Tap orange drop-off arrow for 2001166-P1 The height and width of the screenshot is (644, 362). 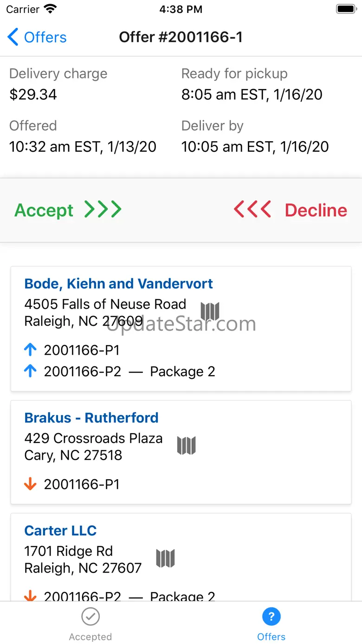(x=30, y=484)
